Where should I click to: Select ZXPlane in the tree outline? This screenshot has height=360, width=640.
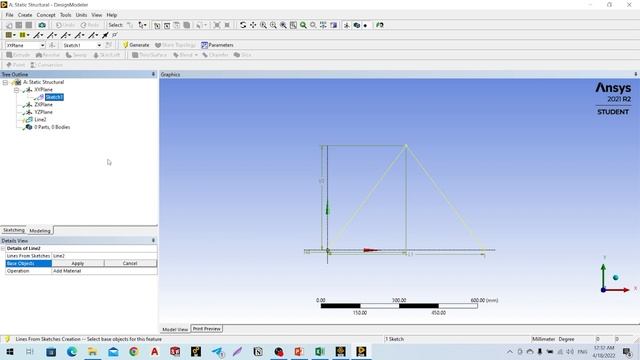[x=43, y=104]
